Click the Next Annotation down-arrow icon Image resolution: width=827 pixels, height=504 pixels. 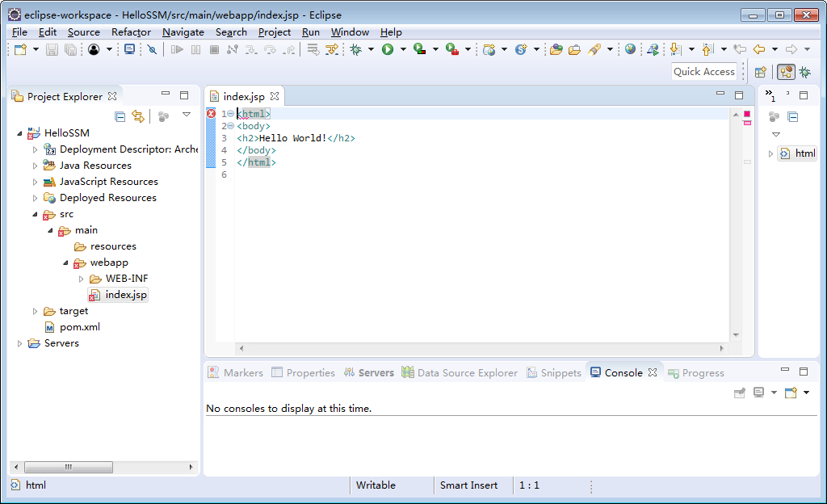[x=675, y=49]
